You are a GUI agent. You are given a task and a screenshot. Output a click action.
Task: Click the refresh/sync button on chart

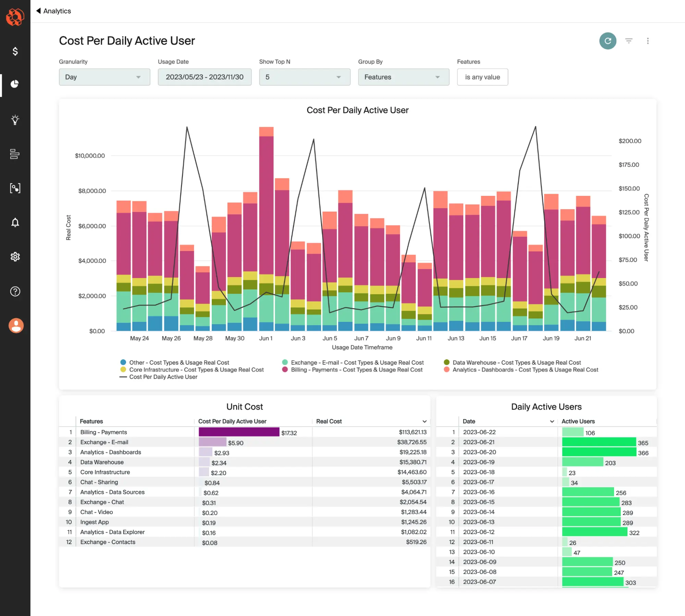point(607,40)
